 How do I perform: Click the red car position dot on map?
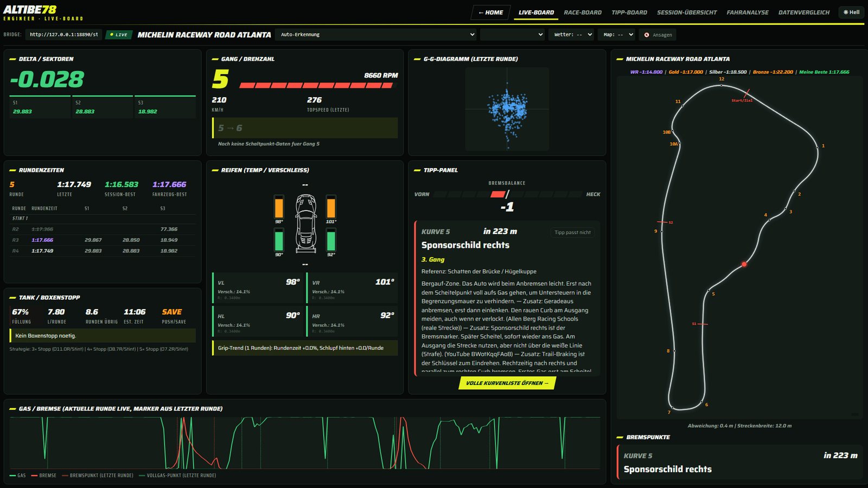744,264
